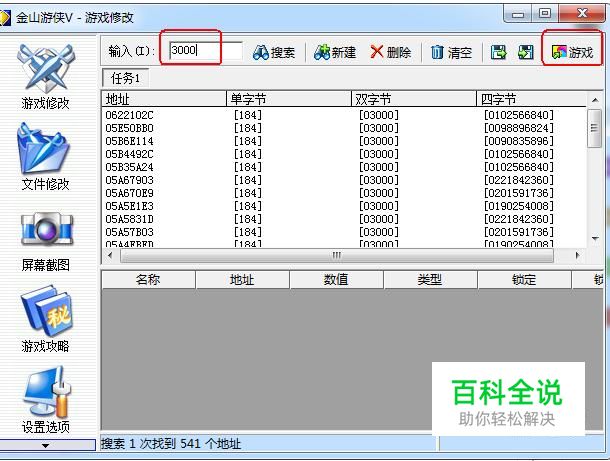Click the 游戏 toolbar button

pyautogui.click(x=572, y=52)
